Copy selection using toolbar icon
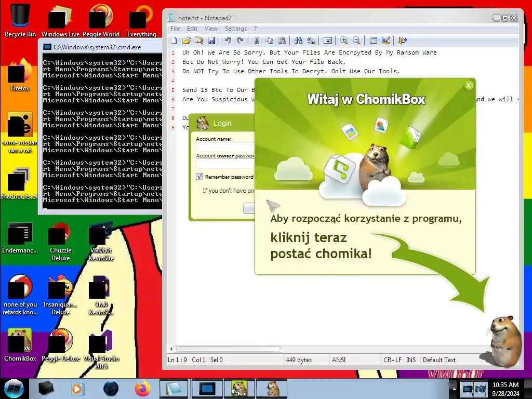The height and width of the screenshot is (399, 532). point(270,41)
